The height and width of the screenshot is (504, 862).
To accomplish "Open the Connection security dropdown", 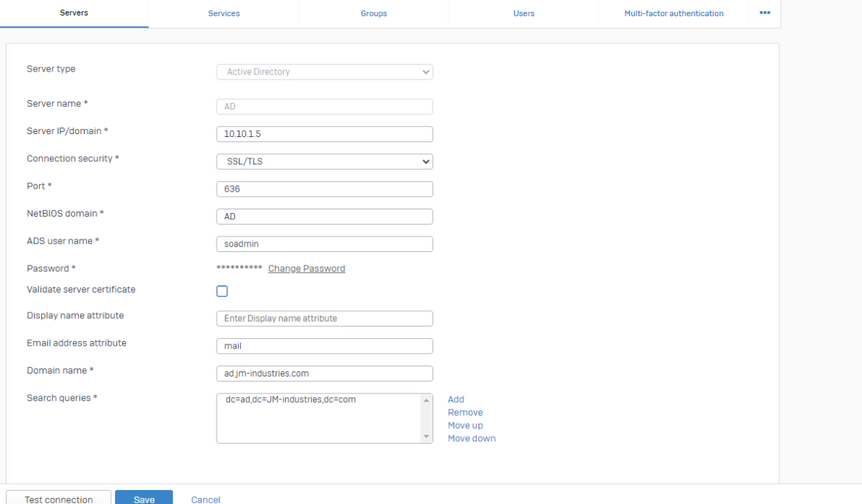I will (324, 161).
